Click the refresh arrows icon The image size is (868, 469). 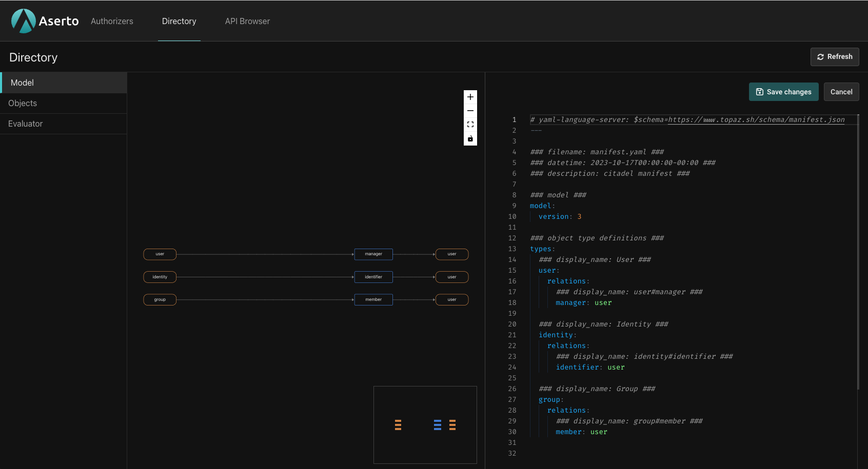820,57
